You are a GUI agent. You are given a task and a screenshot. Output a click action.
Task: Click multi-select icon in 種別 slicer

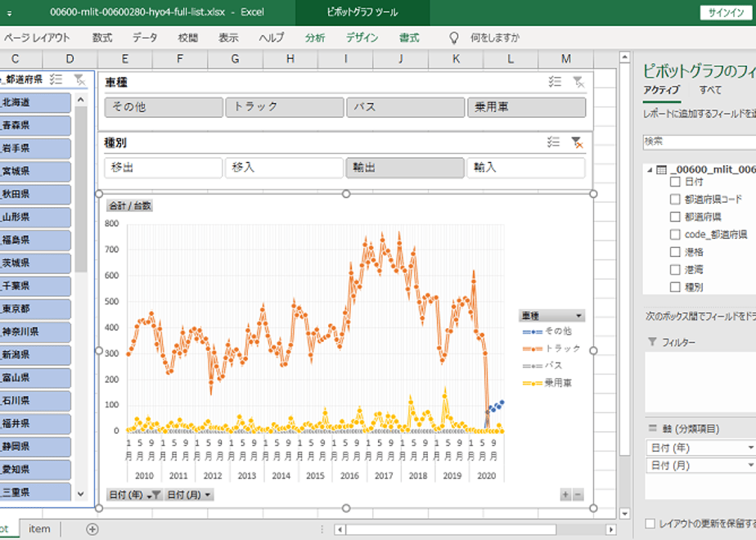pyautogui.click(x=553, y=142)
